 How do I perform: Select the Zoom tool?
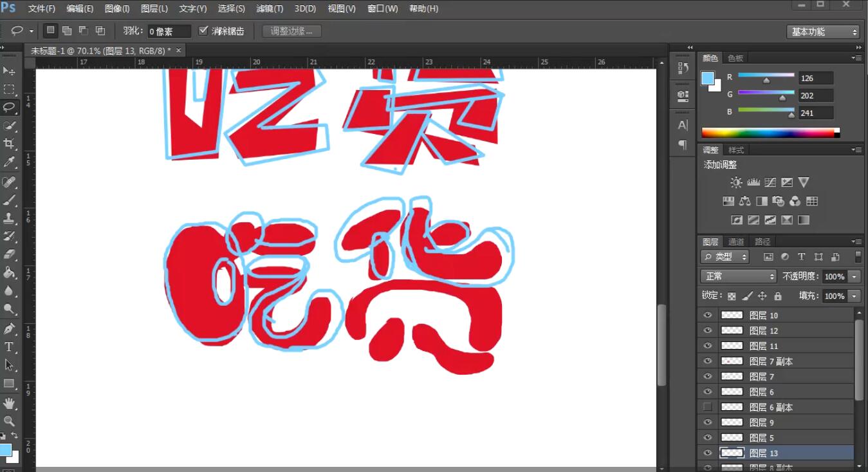coord(9,422)
